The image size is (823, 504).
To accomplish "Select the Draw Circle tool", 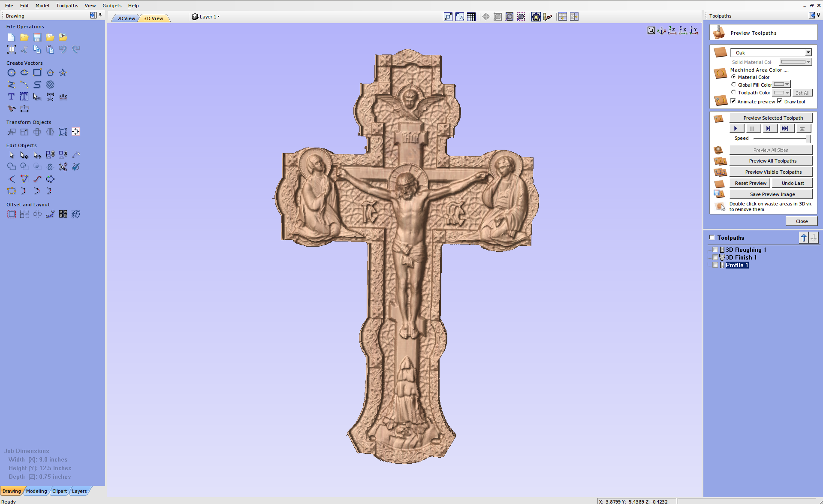I will tap(11, 72).
